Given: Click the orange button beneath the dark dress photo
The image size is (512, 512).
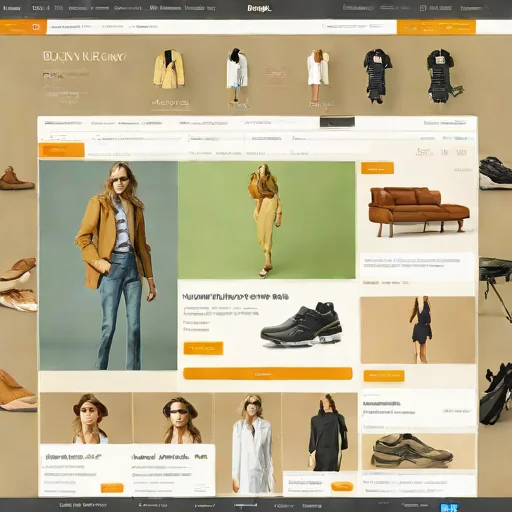Looking at the screenshot, I should click(x=384, y=376).
